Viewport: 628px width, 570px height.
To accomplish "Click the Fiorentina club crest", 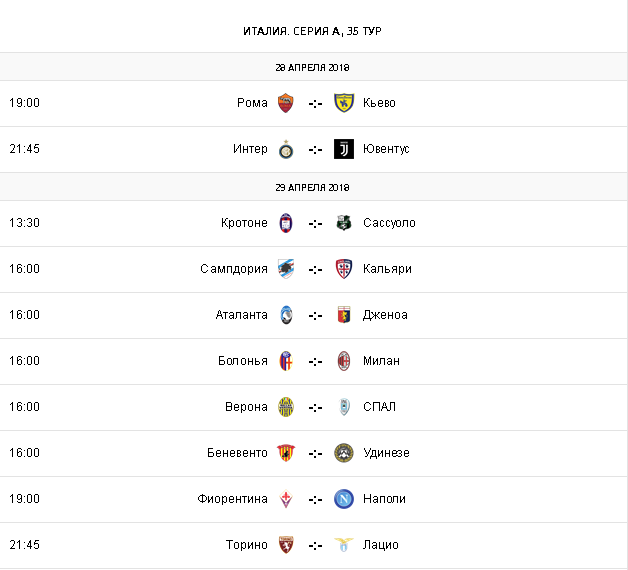I will point(286,499).
